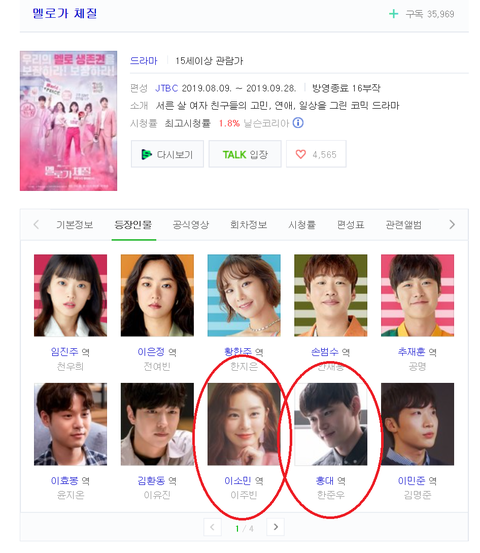Open the drama poster image
The width and height of the screenshot is (480, 553).
pos(68,121)
